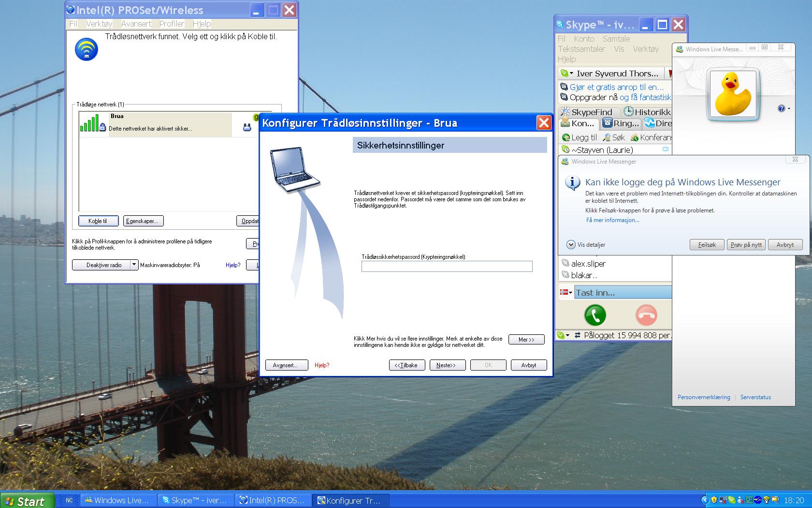This screenshot has width=812, height=508.
Task: Open Personvernerklæring link in Messenger
Action: pos(704,397)
